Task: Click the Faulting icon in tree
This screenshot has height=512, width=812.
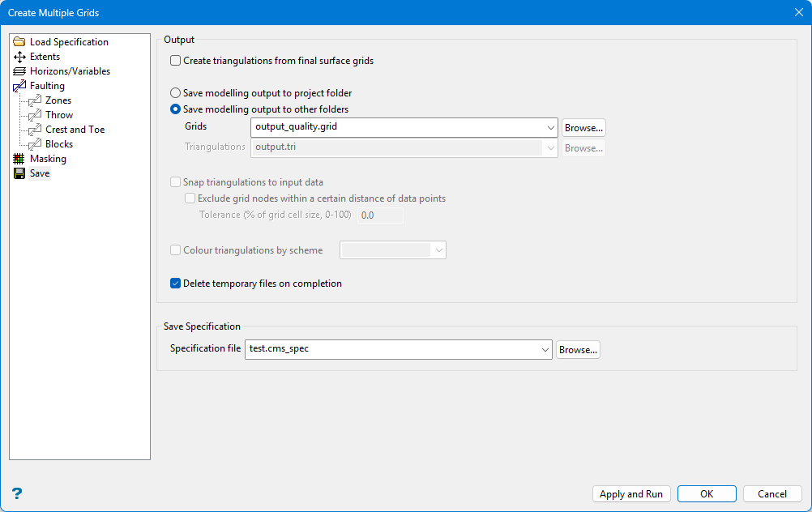Action: click(x=19, y=86)
